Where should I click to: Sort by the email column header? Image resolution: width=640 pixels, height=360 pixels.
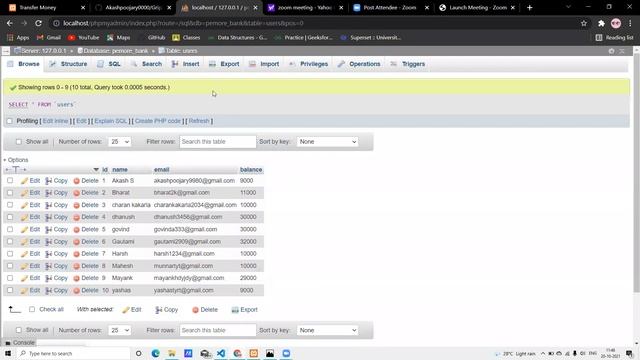point(162,170)
